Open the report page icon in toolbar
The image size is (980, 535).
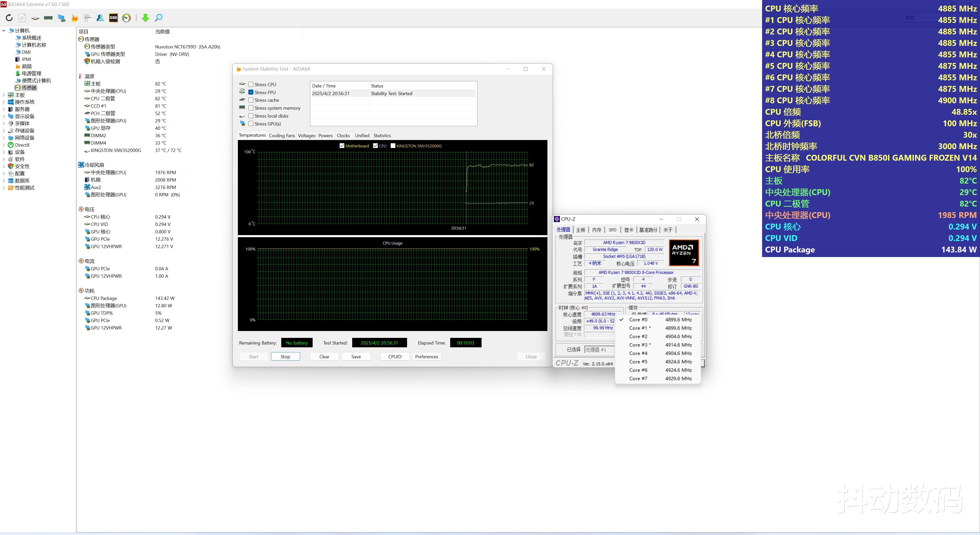pos(22,18)
